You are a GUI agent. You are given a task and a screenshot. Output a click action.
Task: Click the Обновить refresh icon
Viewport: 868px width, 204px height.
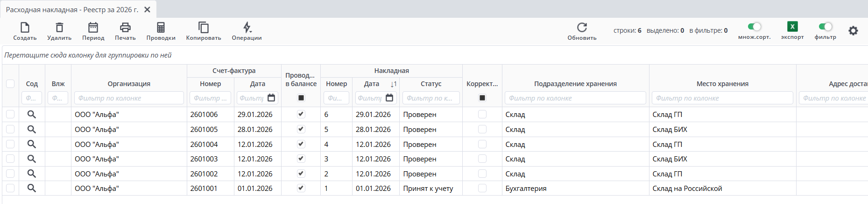click(x=582, y=28)
